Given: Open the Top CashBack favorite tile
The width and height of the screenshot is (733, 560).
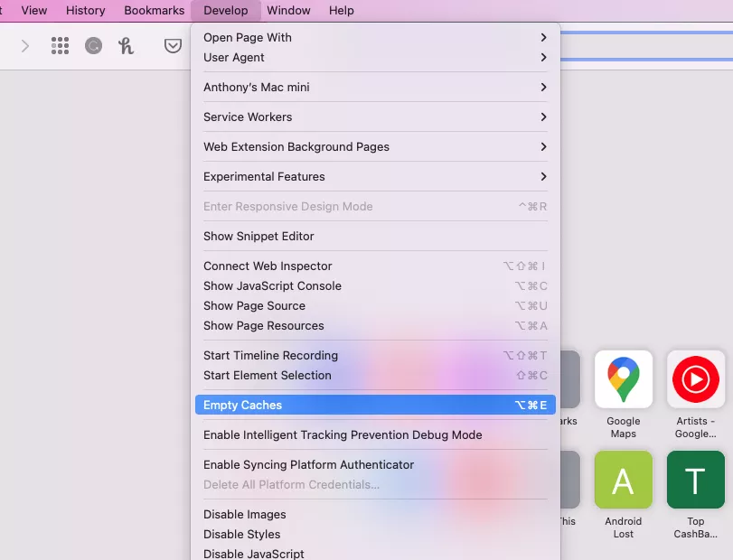Looking at the screenshot, I should (695, 481).
